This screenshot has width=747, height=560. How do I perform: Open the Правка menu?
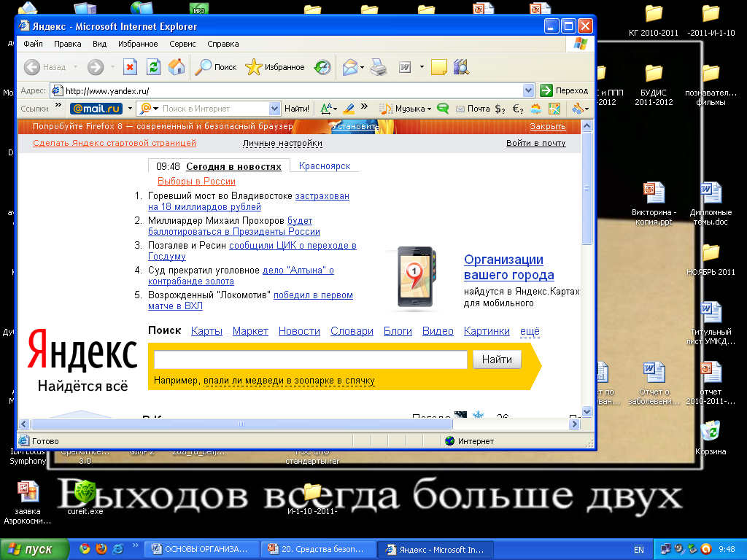pos(67,44)
